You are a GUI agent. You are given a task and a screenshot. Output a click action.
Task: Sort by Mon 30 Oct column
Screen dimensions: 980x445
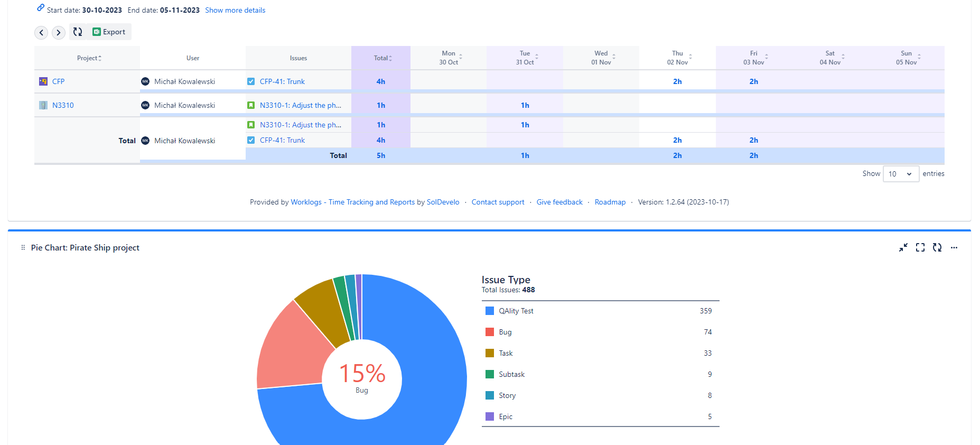[x=450, y=58]
